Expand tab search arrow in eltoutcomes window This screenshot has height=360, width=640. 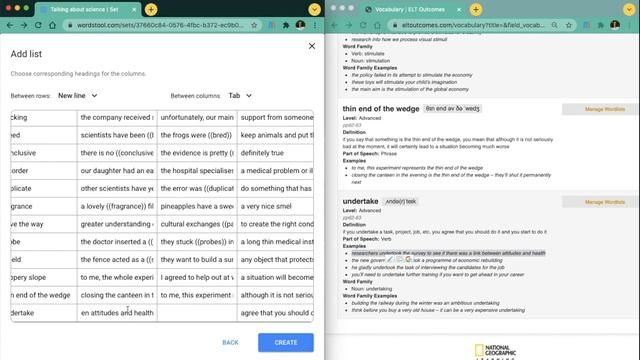tap(629, 9)
